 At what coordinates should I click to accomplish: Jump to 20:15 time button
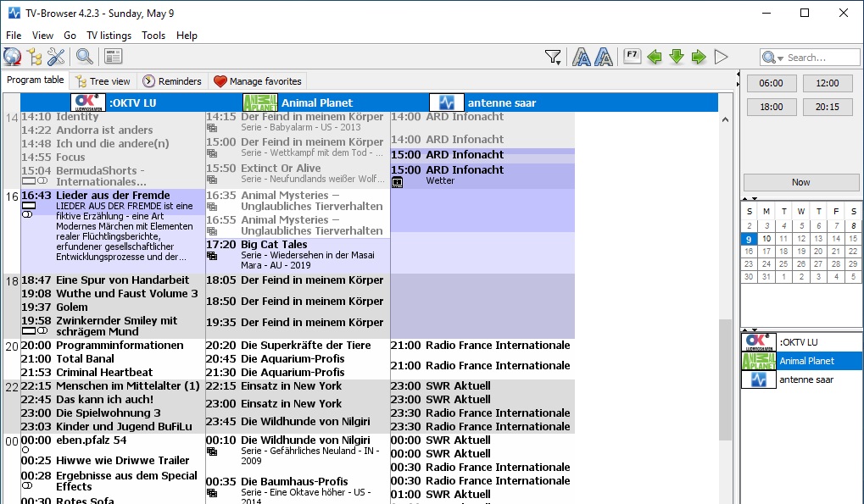(x=827, y=107)
